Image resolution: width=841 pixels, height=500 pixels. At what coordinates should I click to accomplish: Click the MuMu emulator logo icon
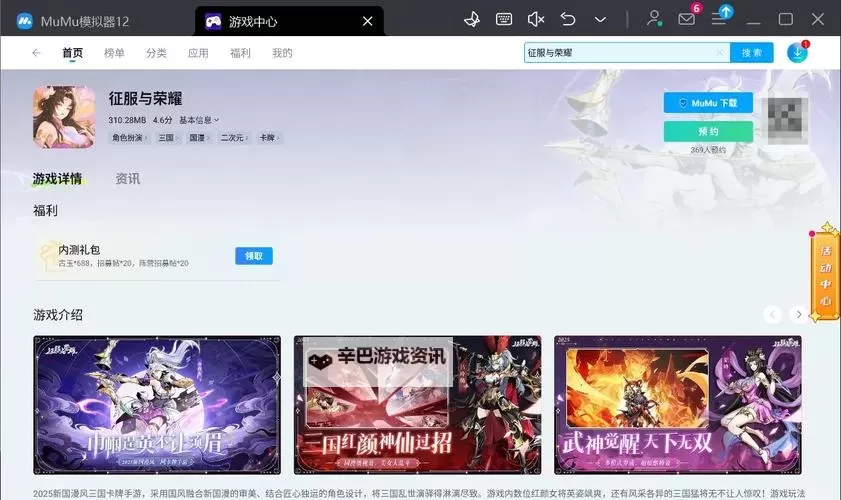tap(24, 21)
